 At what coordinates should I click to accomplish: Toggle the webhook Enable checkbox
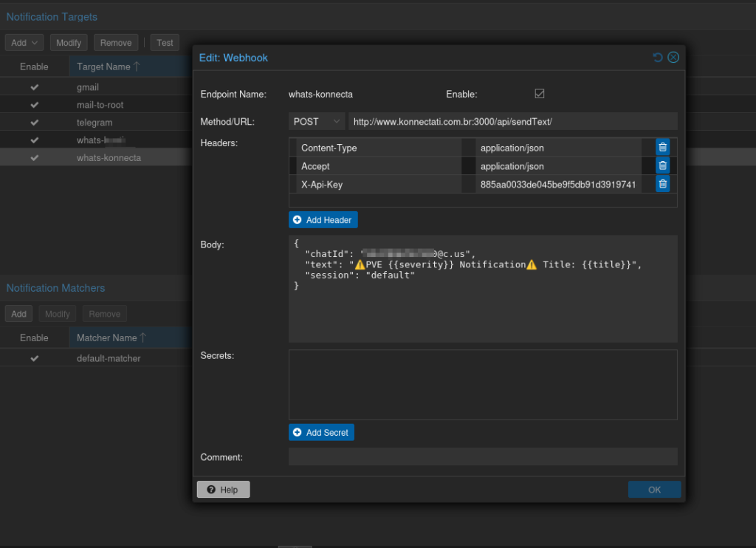(540, 94)
